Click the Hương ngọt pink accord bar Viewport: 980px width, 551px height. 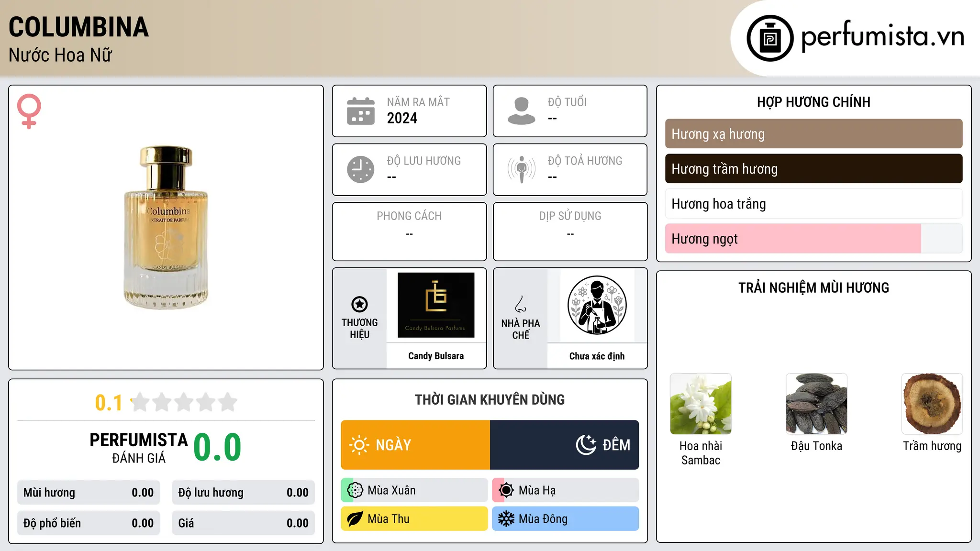coord(813,239)
